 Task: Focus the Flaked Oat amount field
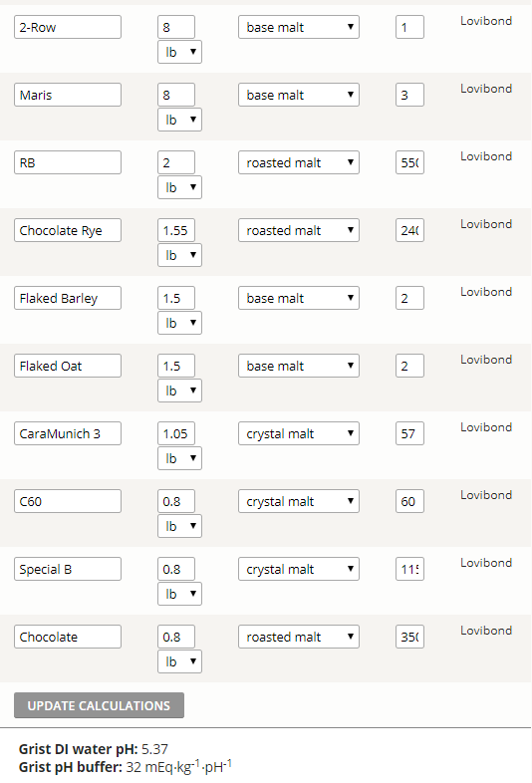pos(176,366)
